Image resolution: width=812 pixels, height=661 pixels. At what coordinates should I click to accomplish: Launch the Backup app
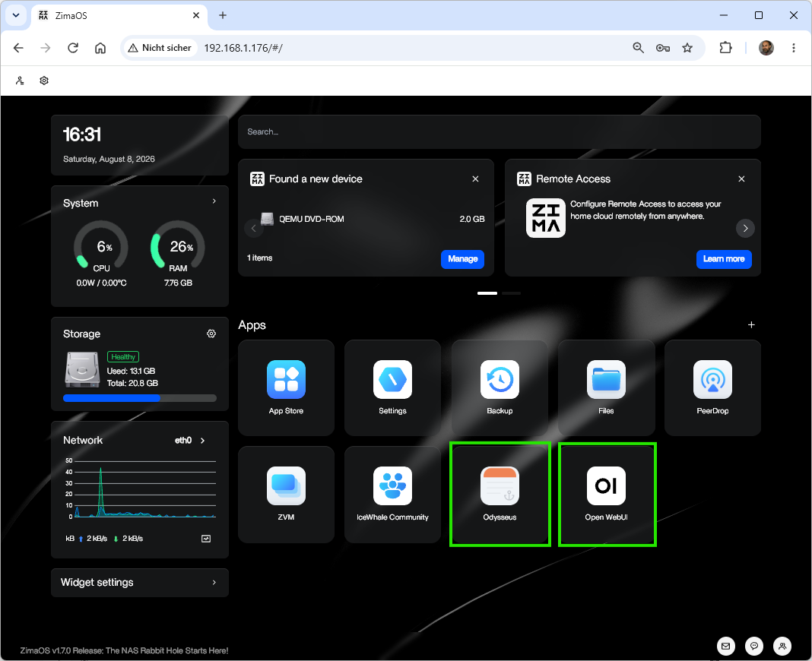point(500,387)
